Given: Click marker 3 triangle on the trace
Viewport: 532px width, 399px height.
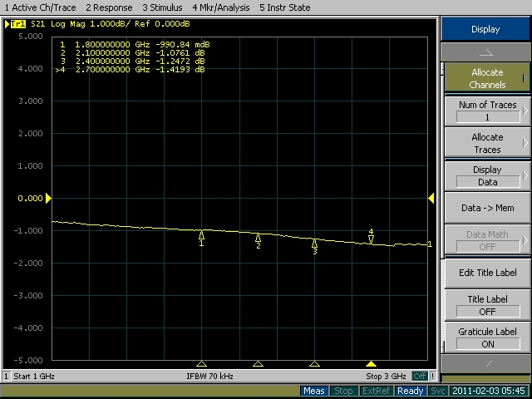Looking at the screenshot, I should (315, 244).
